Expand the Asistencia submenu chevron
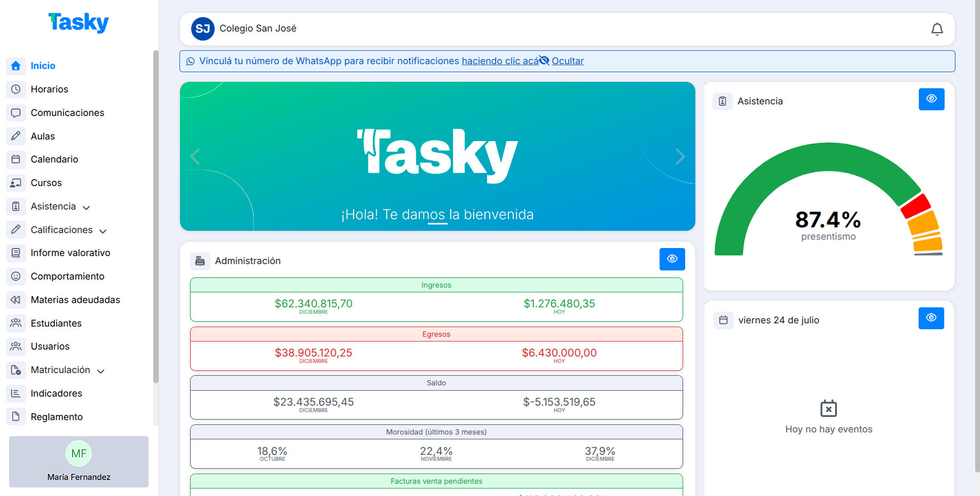The image size is (980, 496). tap(87, 207)
